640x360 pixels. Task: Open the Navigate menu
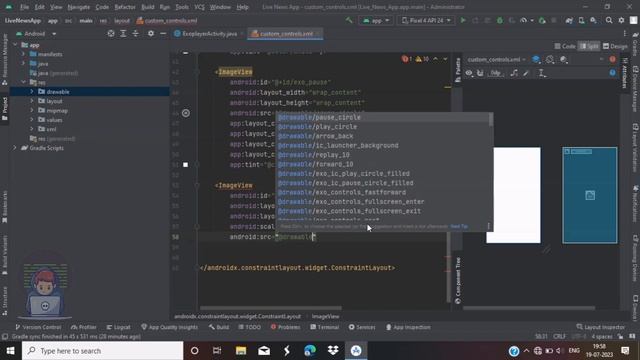[79, 7]
